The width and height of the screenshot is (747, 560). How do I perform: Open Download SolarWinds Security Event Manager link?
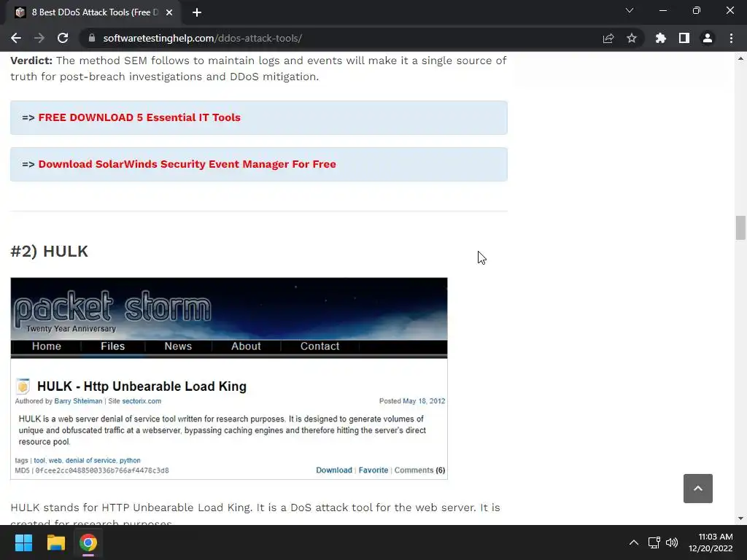point(187,164)
